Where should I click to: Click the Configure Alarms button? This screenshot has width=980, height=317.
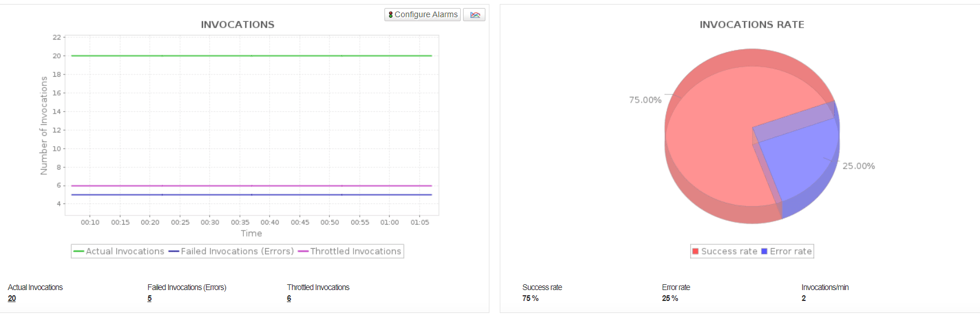[423, 15]
